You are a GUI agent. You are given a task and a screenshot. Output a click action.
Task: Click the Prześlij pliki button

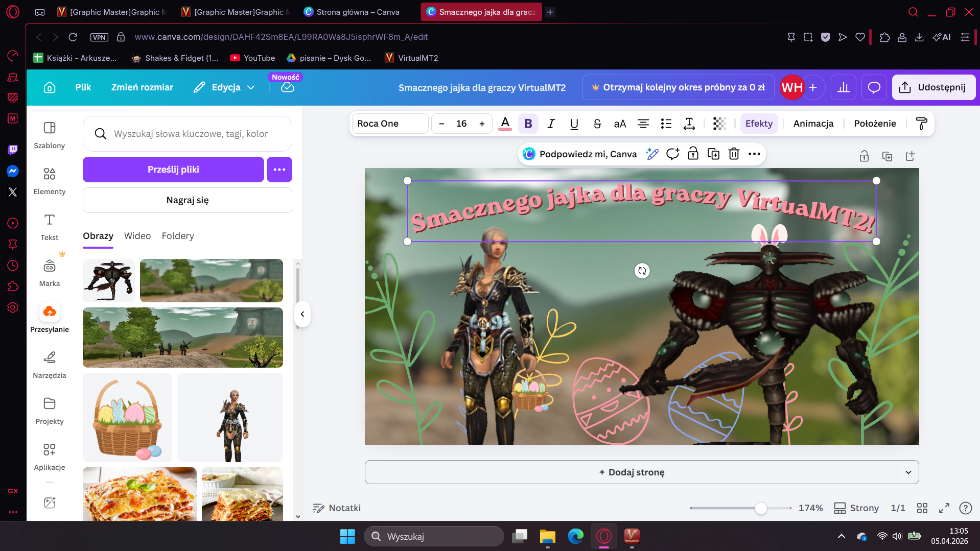tap(173, 170)
